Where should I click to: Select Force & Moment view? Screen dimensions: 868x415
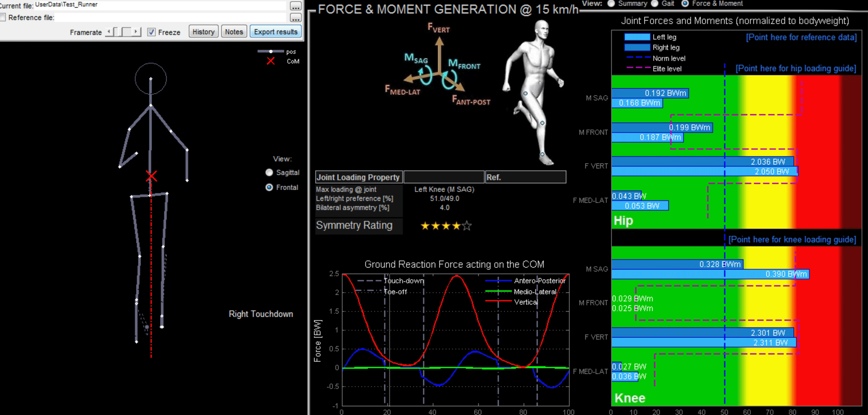click(x=685, y=3)
